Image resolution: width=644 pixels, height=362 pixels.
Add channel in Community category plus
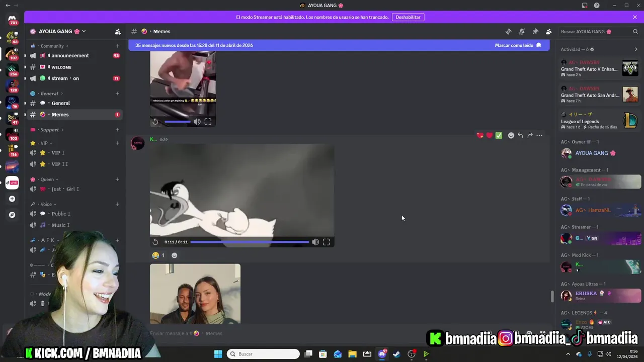click(117, 46)
